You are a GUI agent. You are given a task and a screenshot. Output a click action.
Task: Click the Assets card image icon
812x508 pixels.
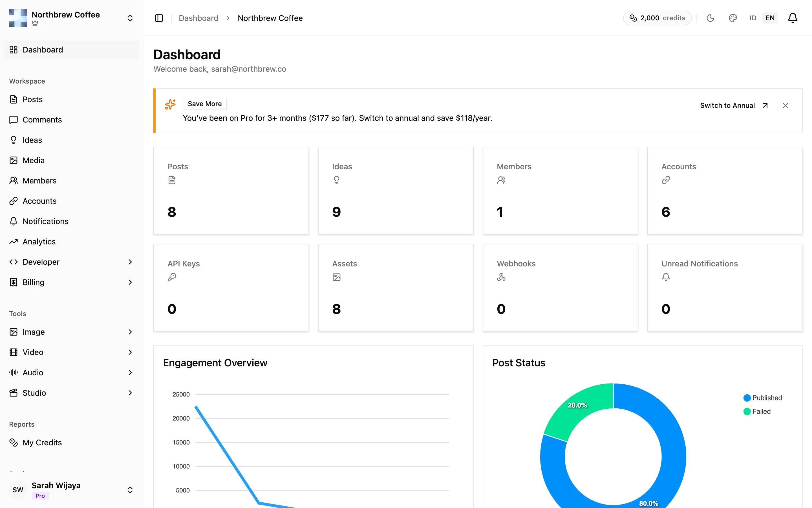tap(337, 277)
